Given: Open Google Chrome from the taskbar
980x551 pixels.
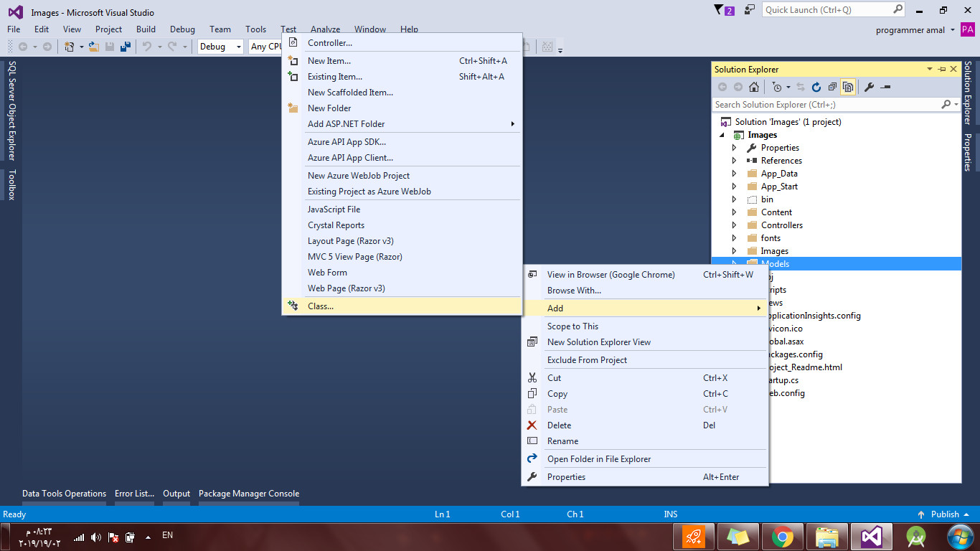Looking at the screenshot, I should [782, 537].
